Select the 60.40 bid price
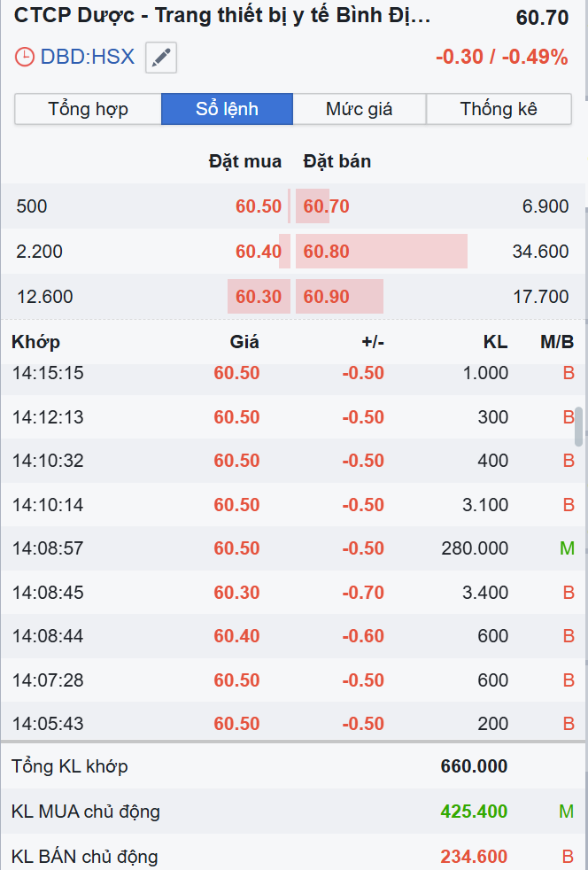The width and height of the screenshot is (588, 870). pyautogui.click(x=258, y=252)
